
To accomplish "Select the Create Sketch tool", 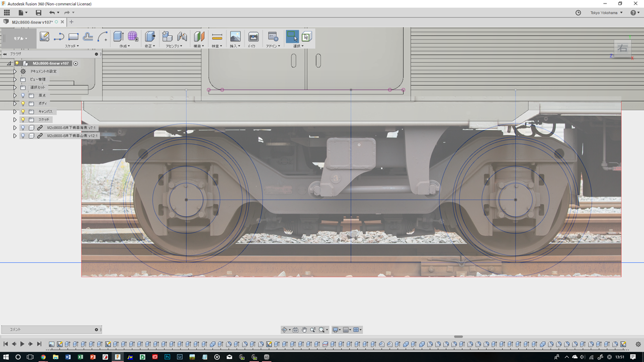I will pos(44,37).
